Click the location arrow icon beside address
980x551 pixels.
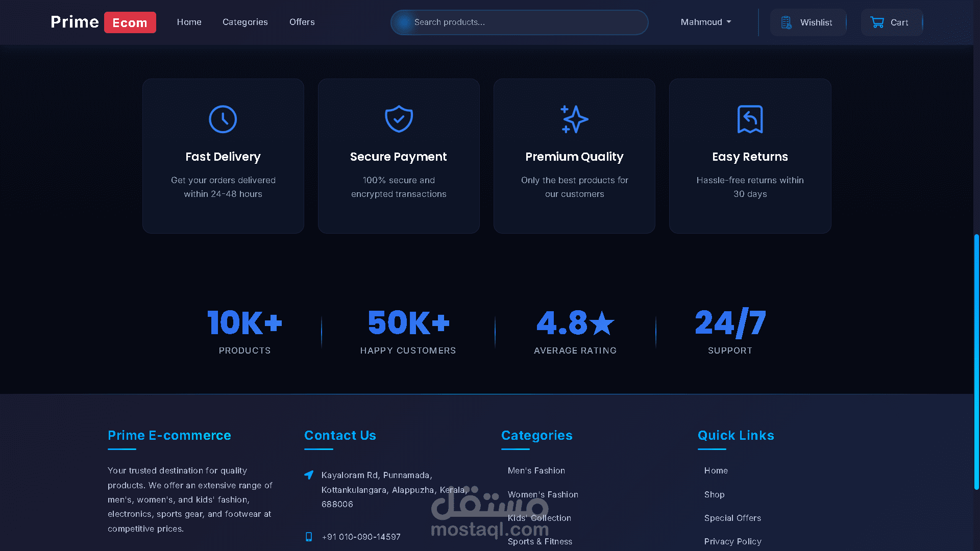[309, 475]
